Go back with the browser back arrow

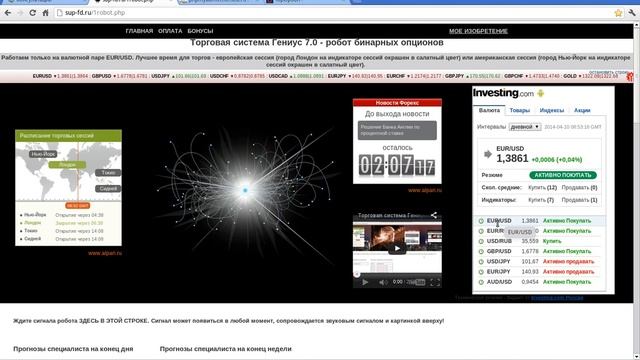pyautogui.click(x=8, y=13)
